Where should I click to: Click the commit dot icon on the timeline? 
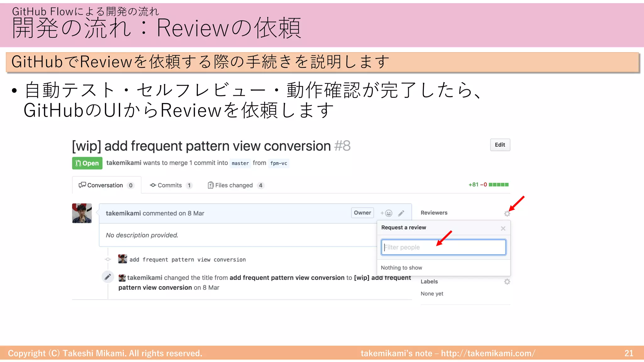pos(108,259)
